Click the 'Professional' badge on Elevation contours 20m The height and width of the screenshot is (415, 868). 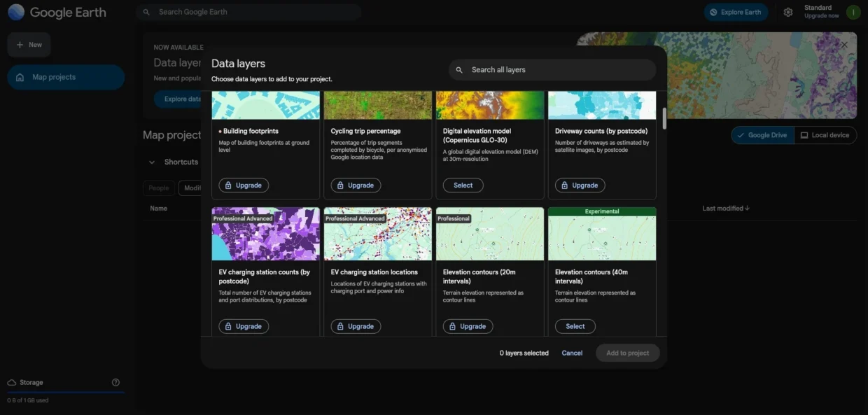click(x=454, y=218)
